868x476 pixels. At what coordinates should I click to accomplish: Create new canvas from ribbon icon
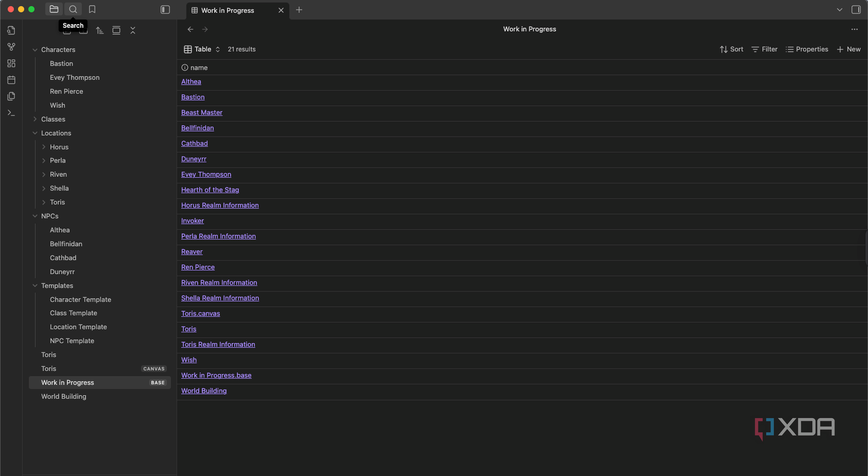pyautogui.click(x=11, y=63)
